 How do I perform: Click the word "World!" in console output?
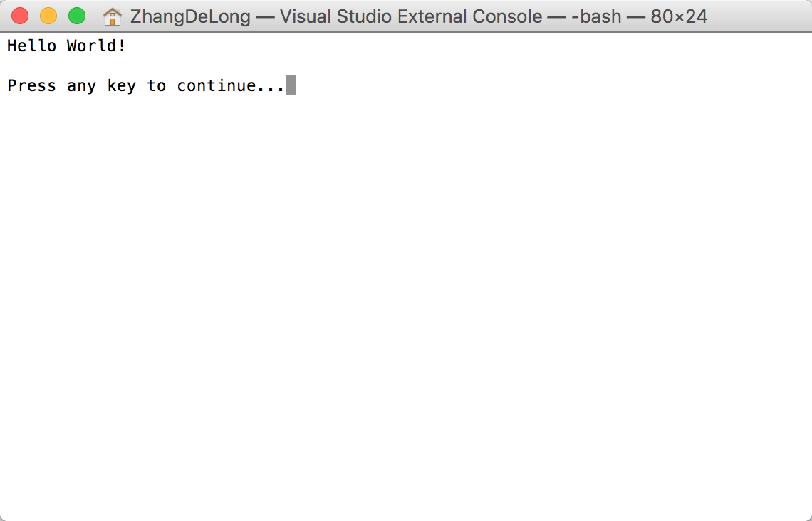[x=96, y=46]
